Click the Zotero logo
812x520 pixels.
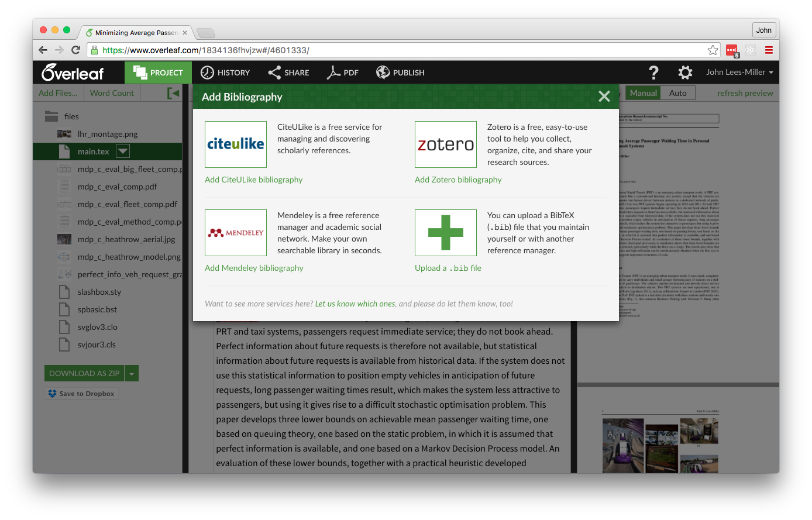pyautogui.click(x=446, y=144)
